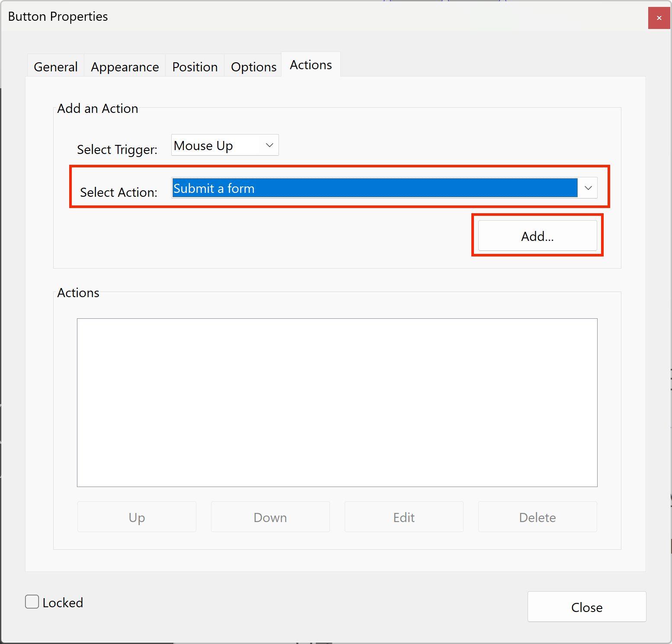Click the 'Select Trigger:' label
This screenshot has width=672, height=644.
(117, 149)
